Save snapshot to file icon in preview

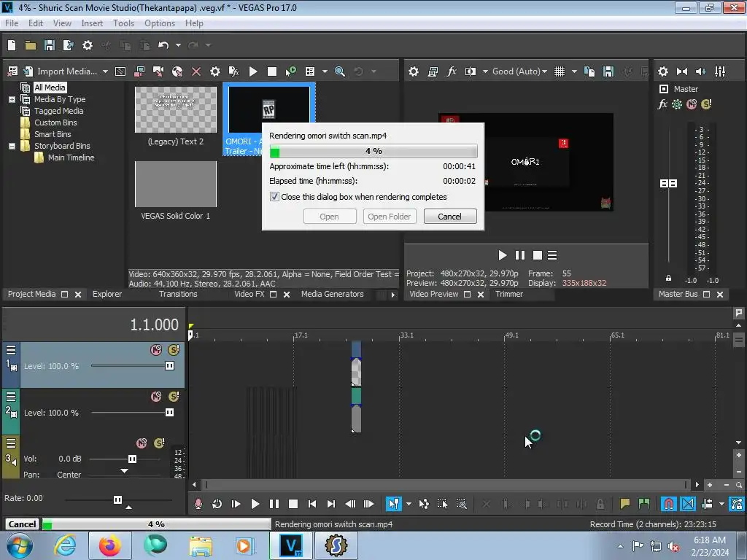pyautogui.click(x=608, y=71)
